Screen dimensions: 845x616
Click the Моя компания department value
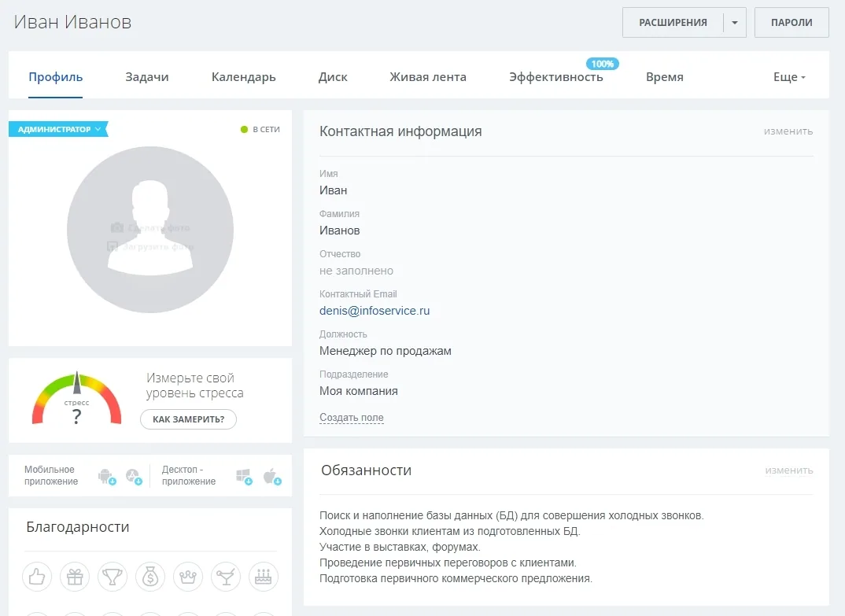358,391
